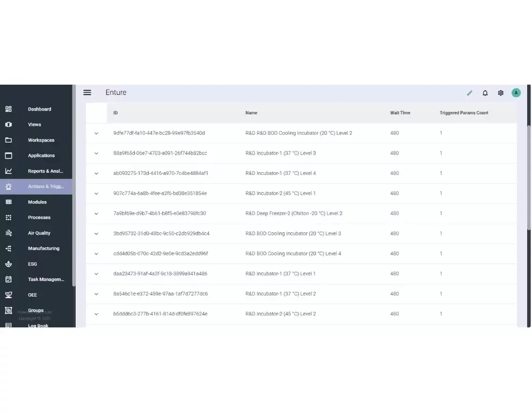Click the Task Management calendar icon
The height and width of the screenshot is (412, 532).
click(x=9, y=279)
